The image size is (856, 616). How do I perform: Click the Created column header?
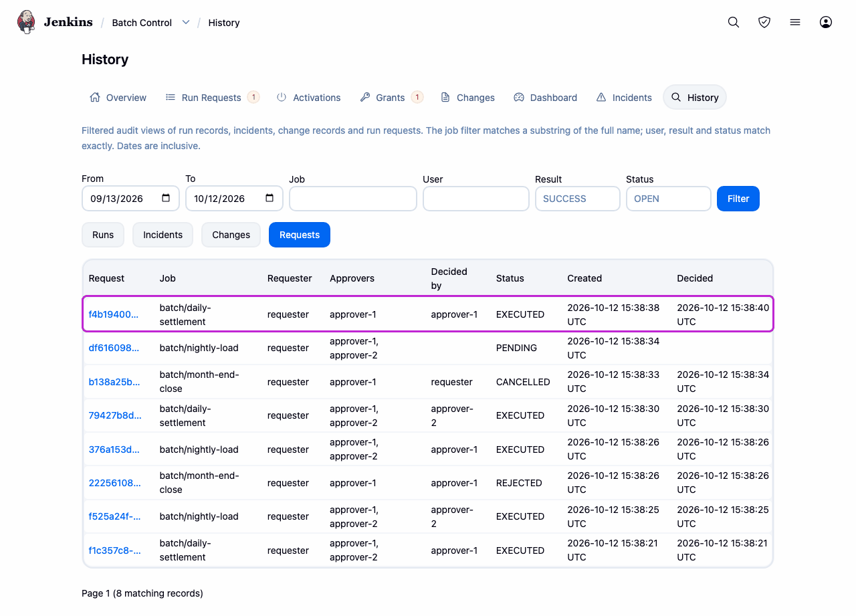point(584,278)
